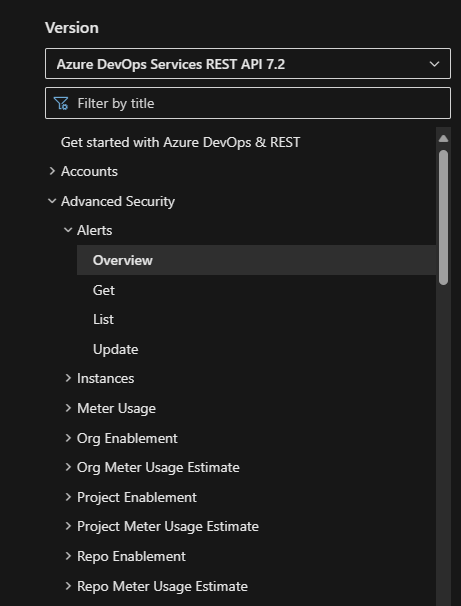Select the Project Enablement label
461x606 pixels.
137,497
